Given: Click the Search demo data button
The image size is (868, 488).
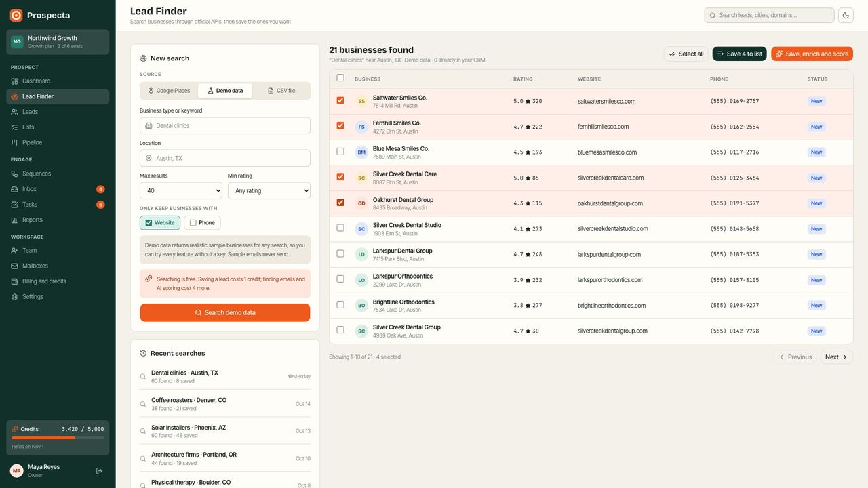Looking at the screenshot, I should pos(225,312).
